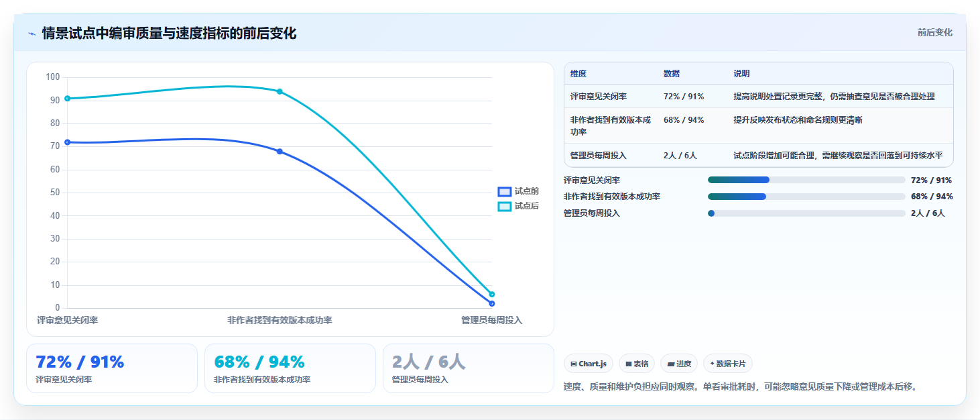Click the lightning icon beside the title
This screenshot has width=980, height=420.
point(32,34)
